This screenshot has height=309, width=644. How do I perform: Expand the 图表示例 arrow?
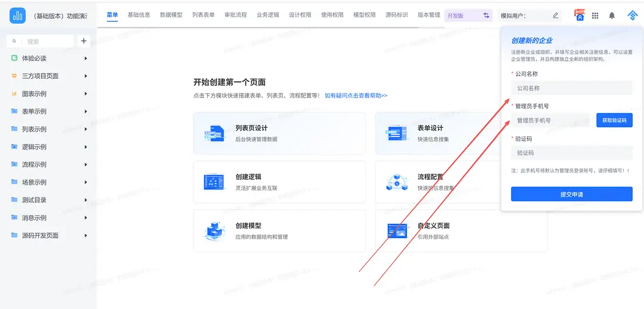[86, 94]
